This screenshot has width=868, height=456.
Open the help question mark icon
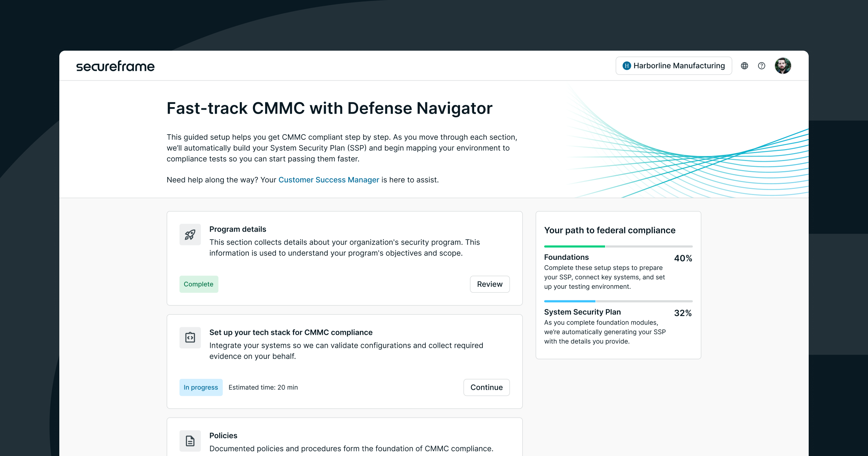coord(762,66)
